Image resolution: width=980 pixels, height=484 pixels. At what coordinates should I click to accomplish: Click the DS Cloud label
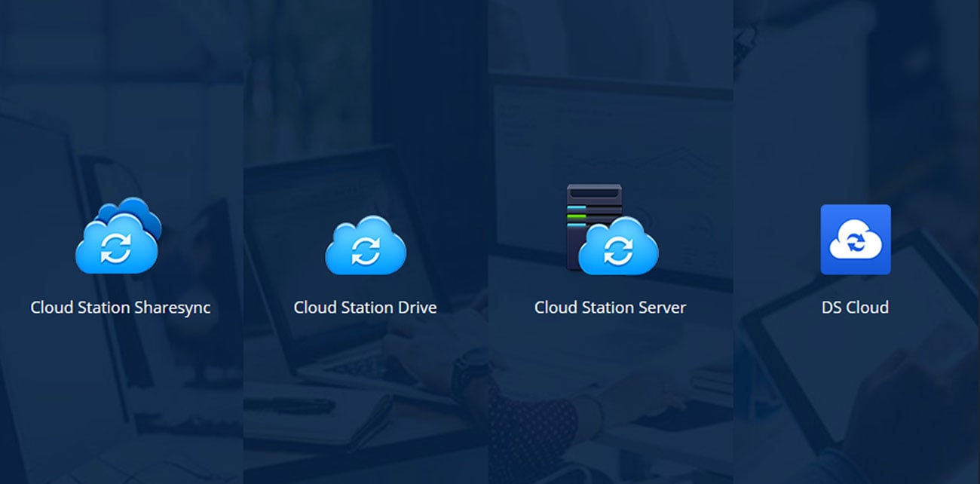tap(856, 308)
